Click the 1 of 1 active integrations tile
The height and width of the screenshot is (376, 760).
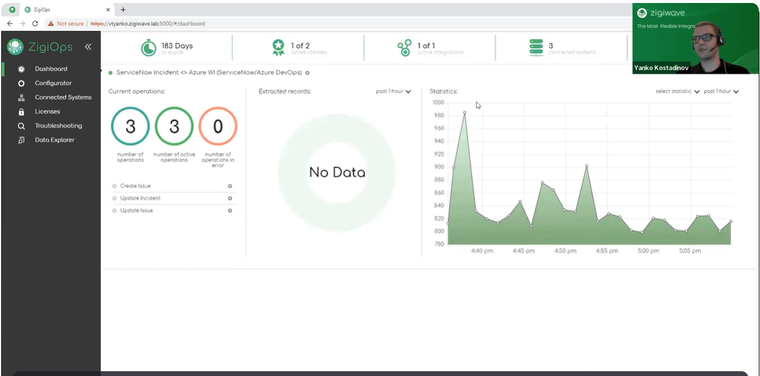[x=430, y=47]
